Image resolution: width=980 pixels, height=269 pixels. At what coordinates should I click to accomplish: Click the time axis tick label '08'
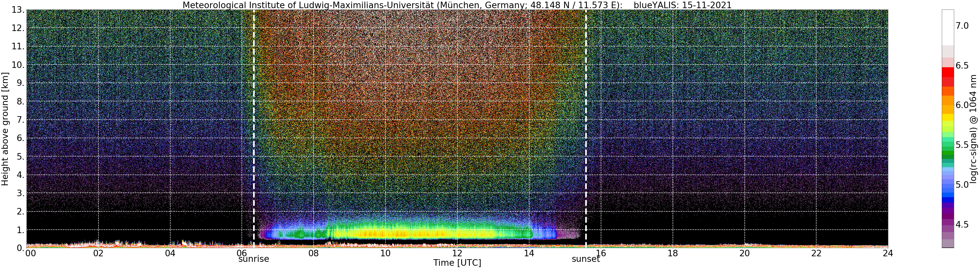pos(313,253)
